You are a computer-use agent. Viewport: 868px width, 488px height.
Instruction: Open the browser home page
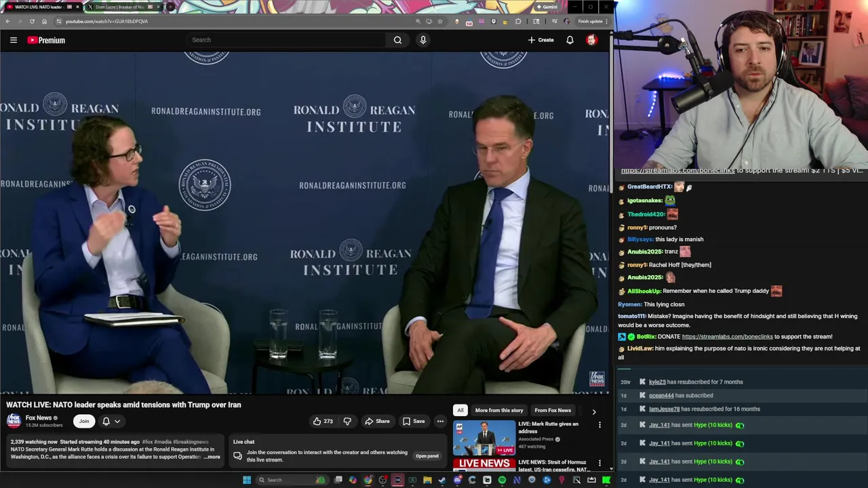tap(44, 21)
